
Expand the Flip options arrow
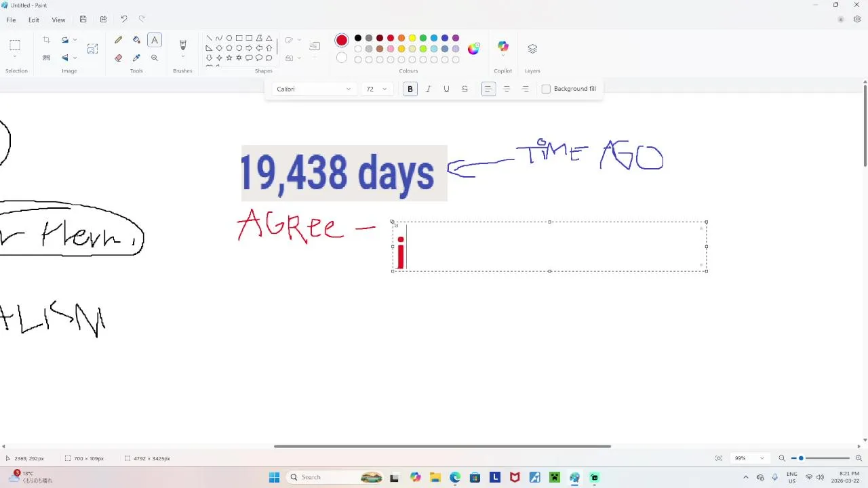tap(75, 58)
